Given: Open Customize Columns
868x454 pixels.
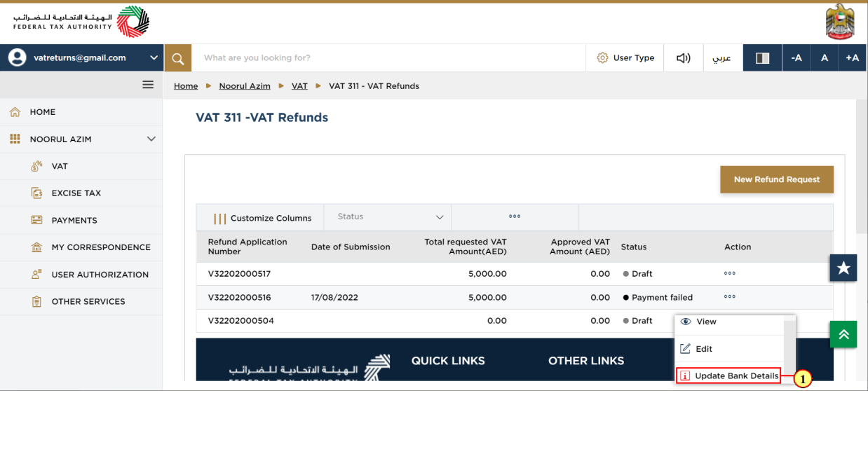Looking at the screenshot, I should 262,218.
